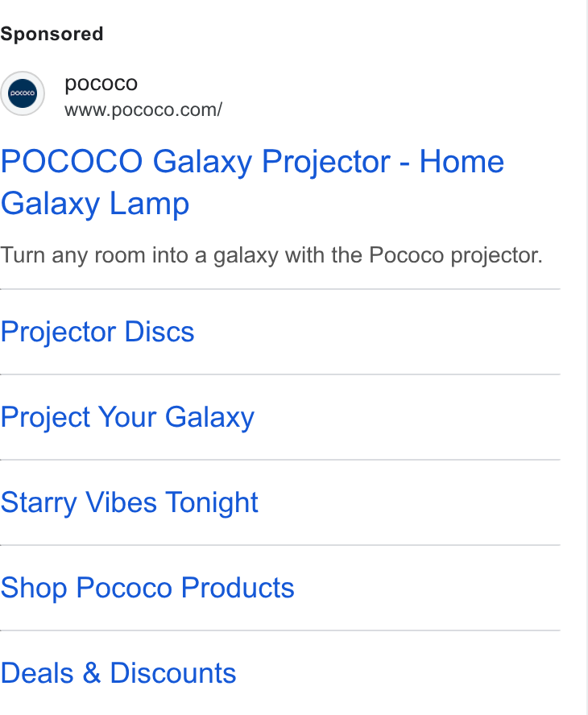Click the word 'Tonight' in Starry Vibes Tonight
The image size is (588, 715).
click(x=212, y=502)
